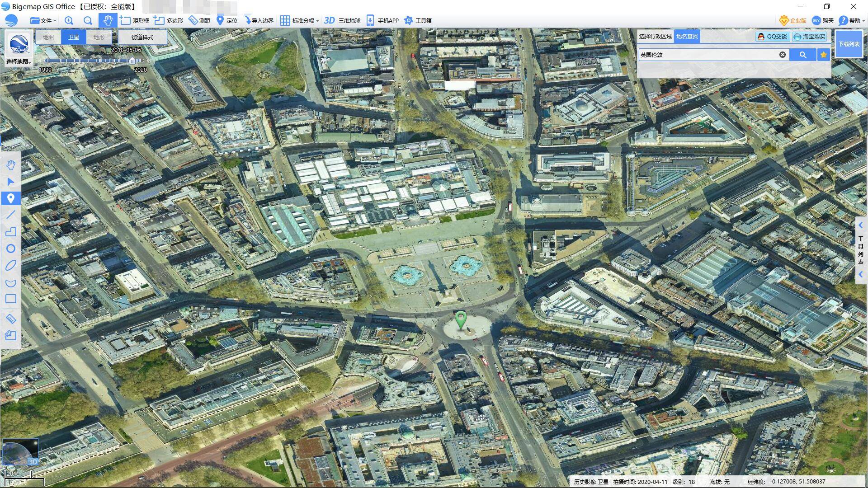The image size is (868, 488).
Task: Click the 淘宝购买 Taobao purchase button
Action: point(810,37)
